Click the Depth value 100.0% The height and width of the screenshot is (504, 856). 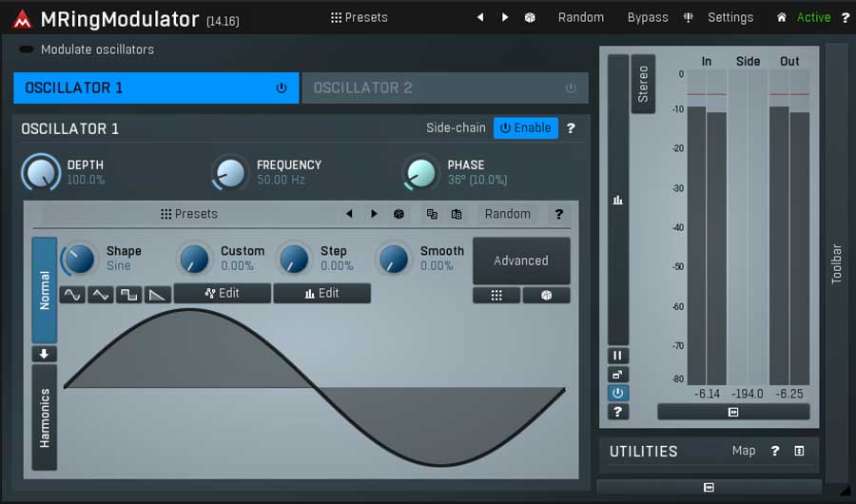click(x=86, y=180)
